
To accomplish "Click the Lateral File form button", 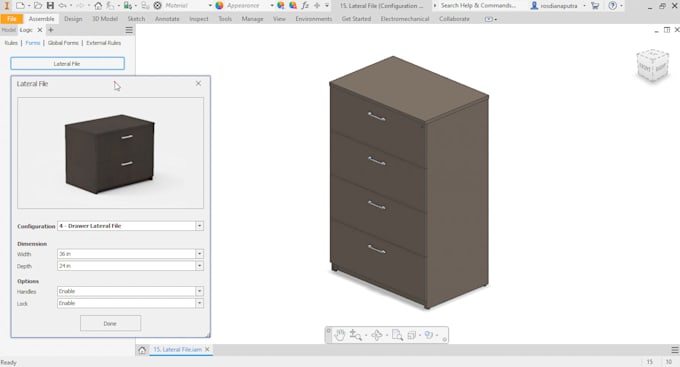I will click(x=67, y=63).
